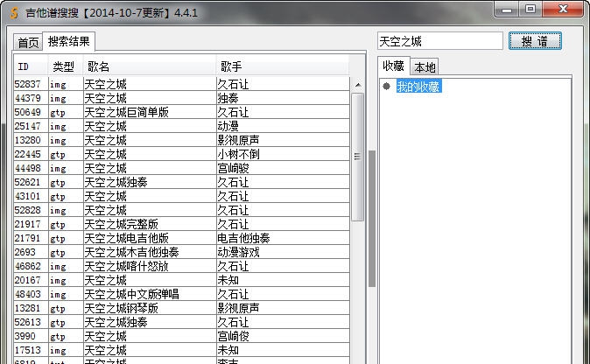590x364 pixels.
Task: Click the results list scrollbar thumb
Action: click(x=357, y=157)
